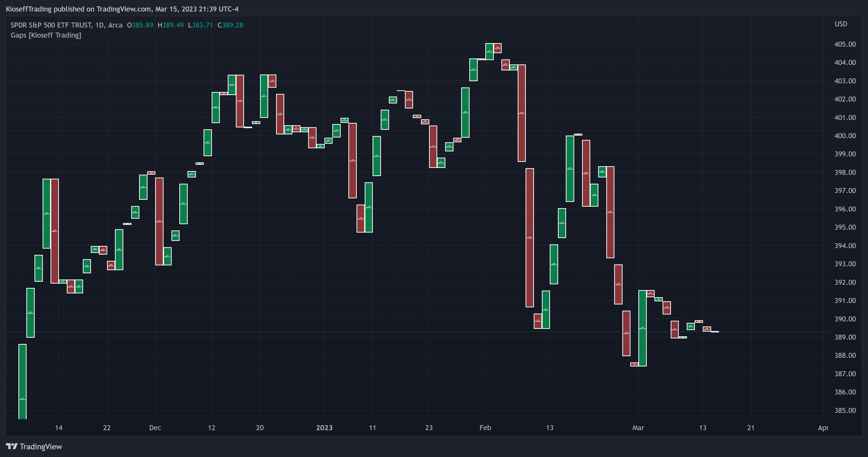Click the 398.00 price axis label
Screen dimensions: 868x457
[x=845, y=172]
